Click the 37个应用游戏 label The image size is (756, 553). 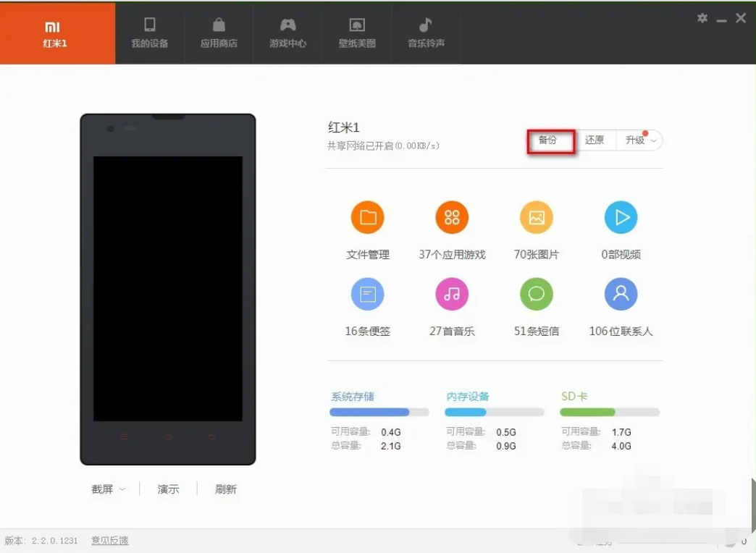(x=452, y=255)
